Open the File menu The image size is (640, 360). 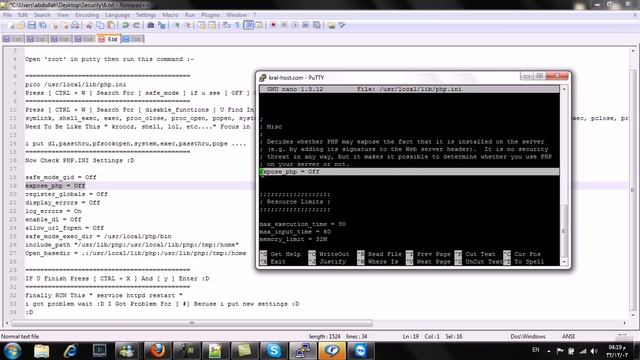[x=7, y=15]
